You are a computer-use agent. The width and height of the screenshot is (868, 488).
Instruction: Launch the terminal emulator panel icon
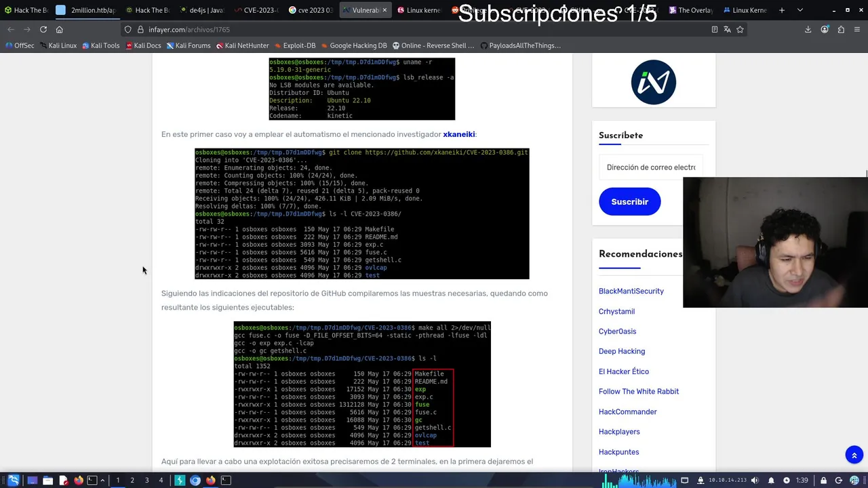point(92,481)
